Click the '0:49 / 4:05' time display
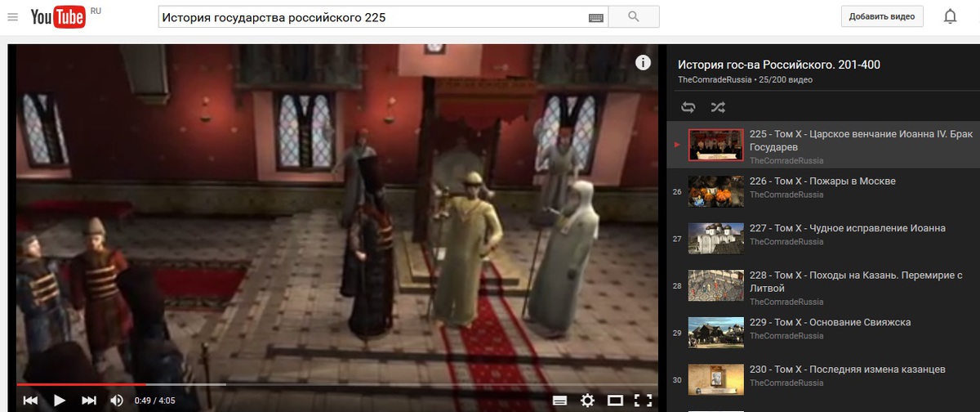 point(155,401)
